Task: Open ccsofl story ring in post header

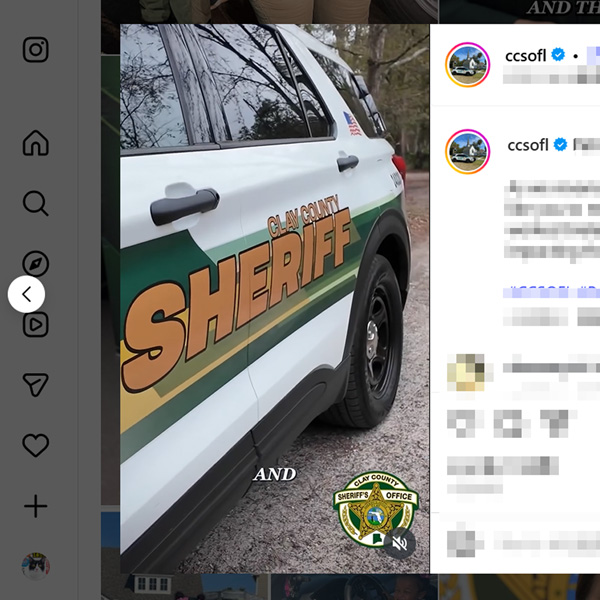Action: [x=467, y=65]
